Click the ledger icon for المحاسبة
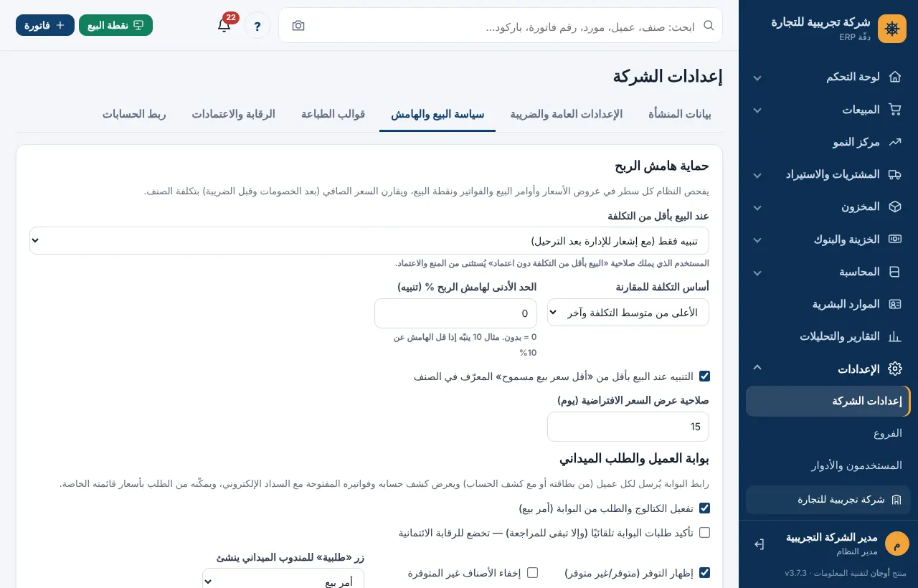The width and height of the screenshot is (918, 588). click(894, 272)
